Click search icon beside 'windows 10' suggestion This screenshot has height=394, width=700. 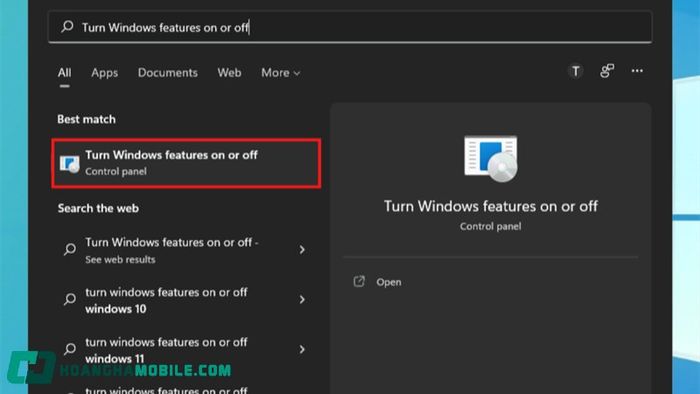70,299
